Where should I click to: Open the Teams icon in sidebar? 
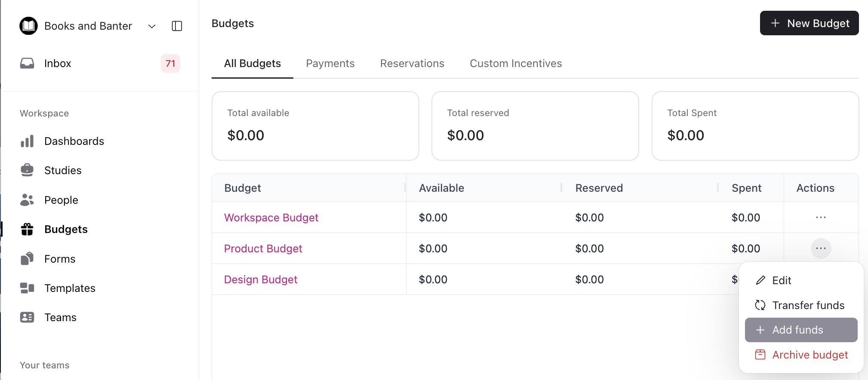pos(27,317)
